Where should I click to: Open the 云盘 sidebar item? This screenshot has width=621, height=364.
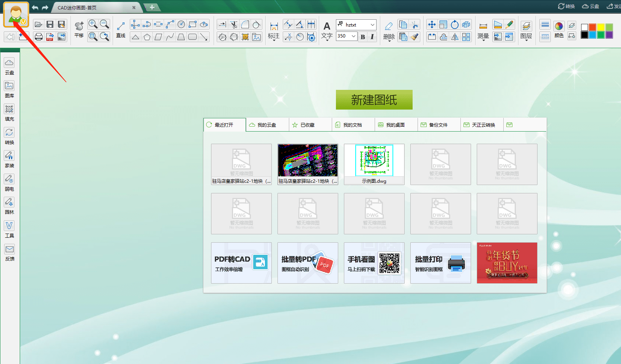click(x=9, y=66)
